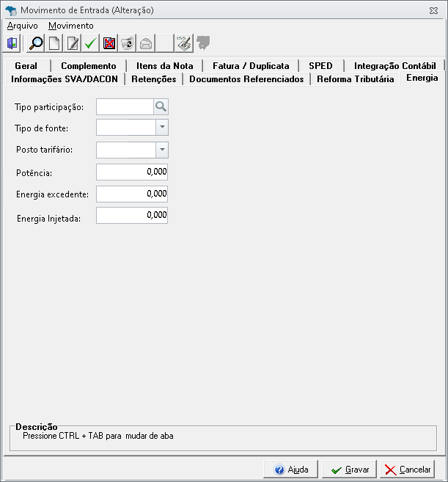Image resolution: width=448 pixels, height=482 pixels.
Task: Create new record with blank page icon
Action: click(54, 43)
